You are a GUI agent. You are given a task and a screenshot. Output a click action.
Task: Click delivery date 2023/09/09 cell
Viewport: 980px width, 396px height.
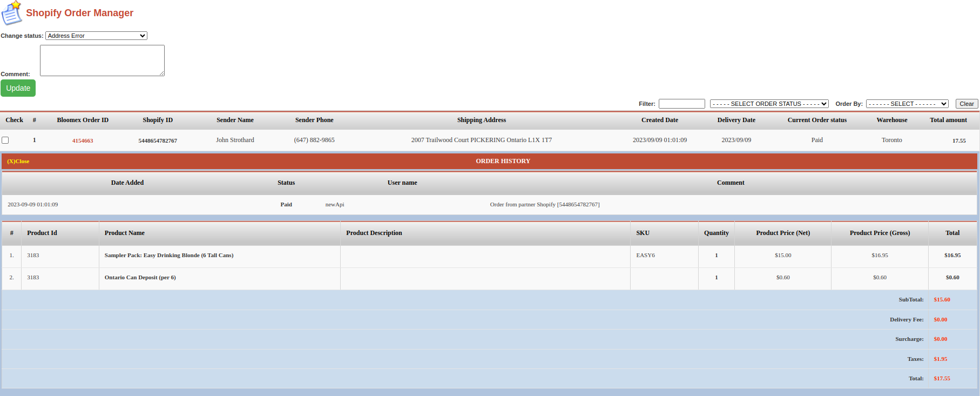[736, 140]
